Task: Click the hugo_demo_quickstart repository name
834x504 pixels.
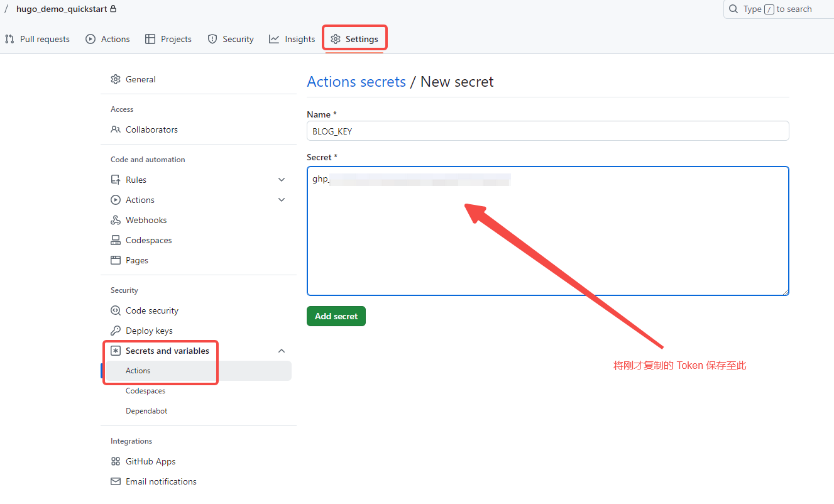Action: click(62, 9)
